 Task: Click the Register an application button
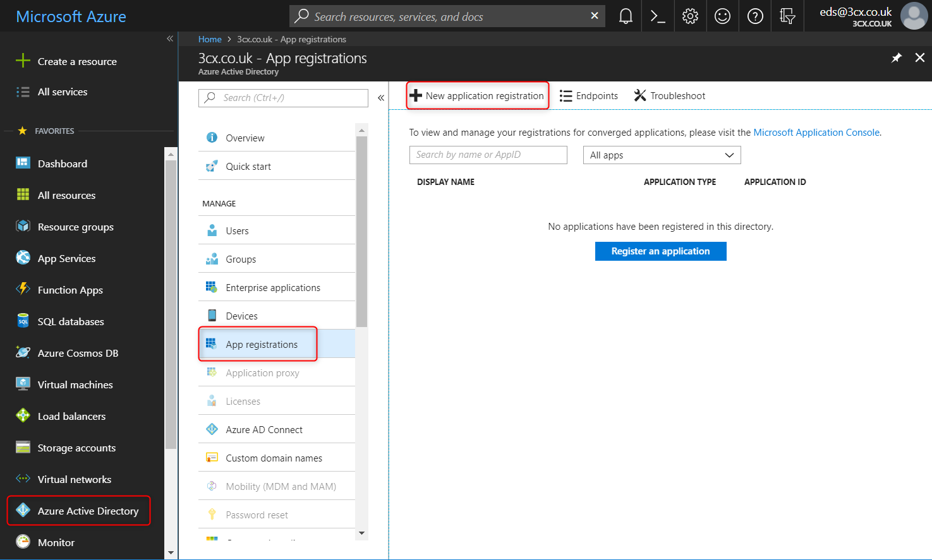coord(660,251)
